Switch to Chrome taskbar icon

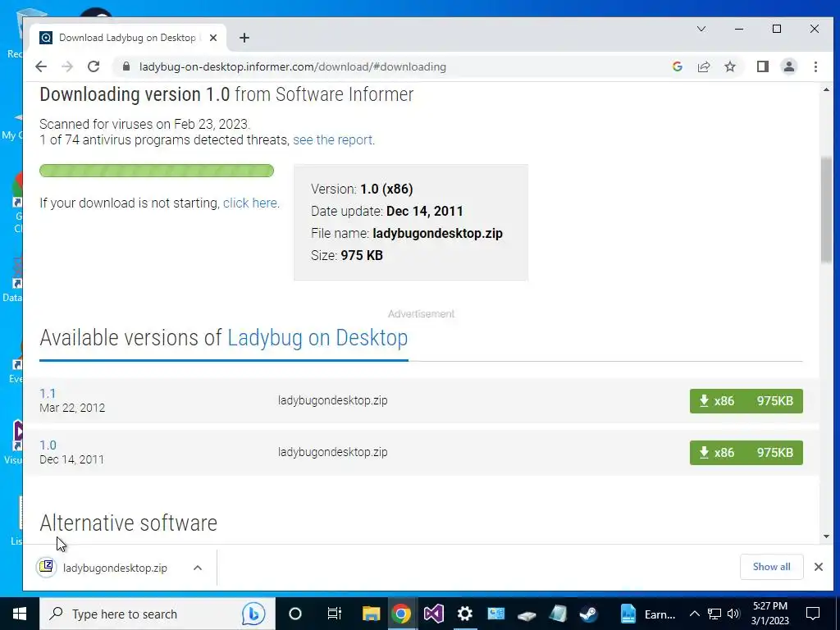401,614
